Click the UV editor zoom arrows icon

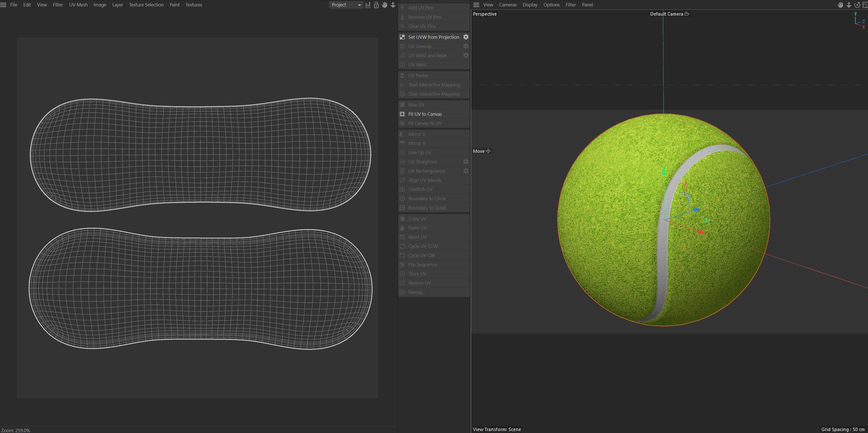[x=393, y=5]
